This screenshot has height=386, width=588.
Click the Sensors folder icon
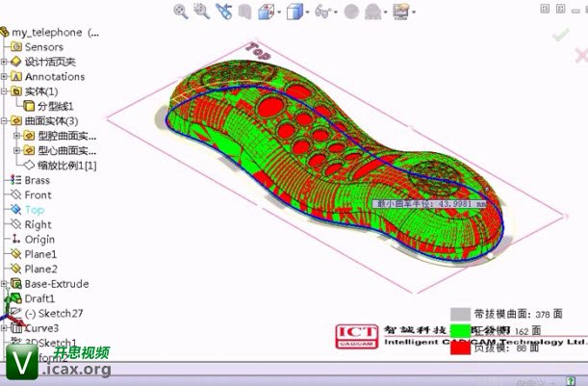[x=16, y=47]
